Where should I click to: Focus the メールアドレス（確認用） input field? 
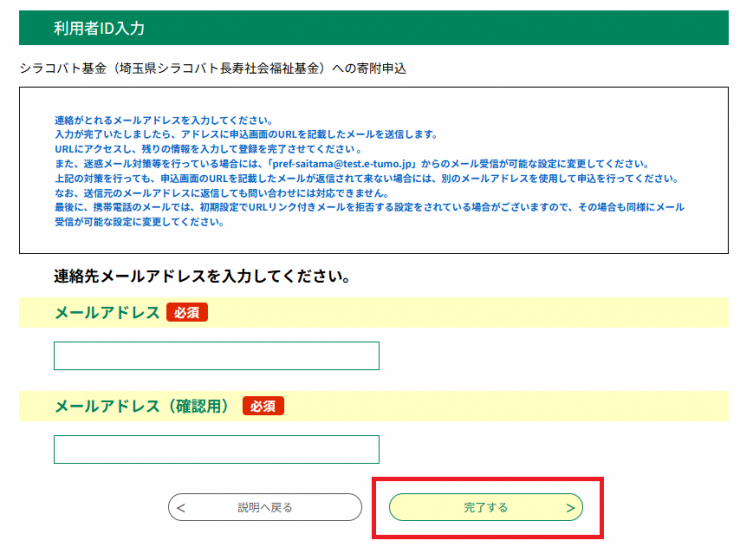pos(216,449)
